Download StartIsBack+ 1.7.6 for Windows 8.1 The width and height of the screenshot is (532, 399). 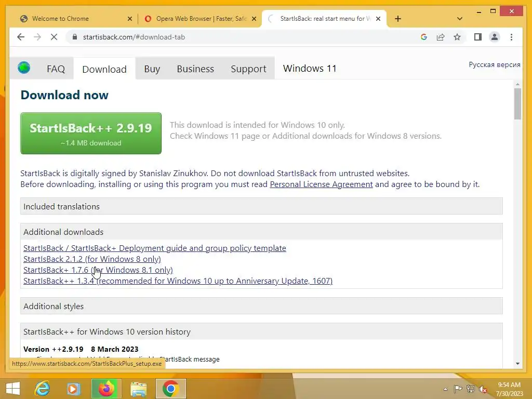98,270
